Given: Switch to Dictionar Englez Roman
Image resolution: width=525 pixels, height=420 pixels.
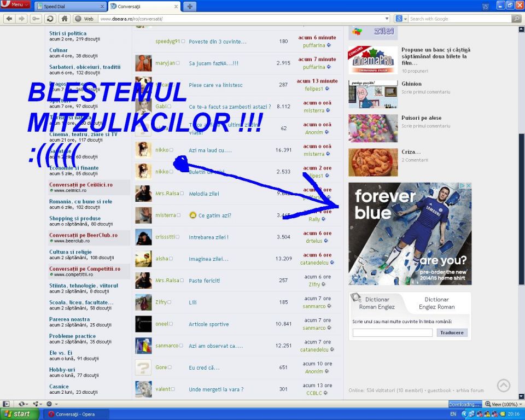Looking at the screenshot, I should (436, 303).
